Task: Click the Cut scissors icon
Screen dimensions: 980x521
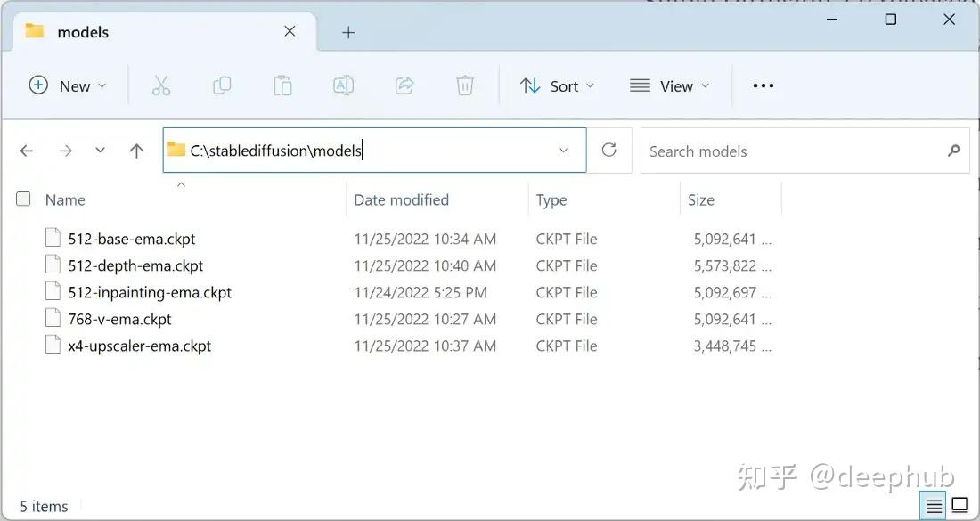Action: (x=160, y=85)
